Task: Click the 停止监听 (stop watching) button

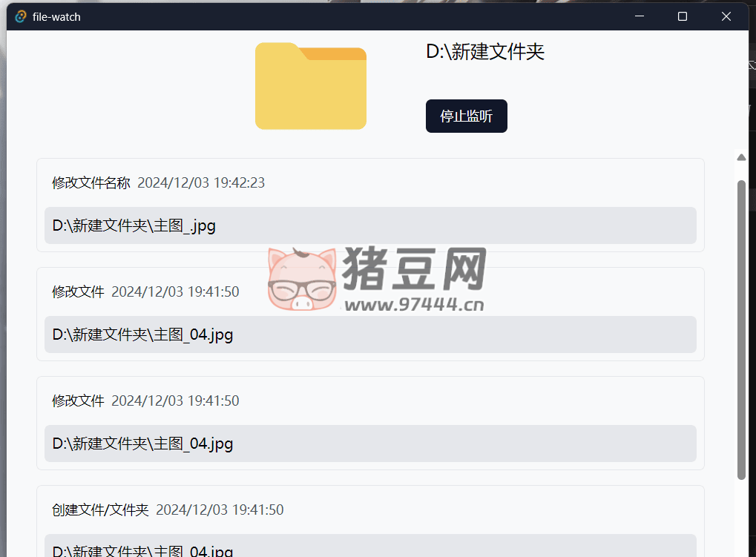Action: click(466, 116)
